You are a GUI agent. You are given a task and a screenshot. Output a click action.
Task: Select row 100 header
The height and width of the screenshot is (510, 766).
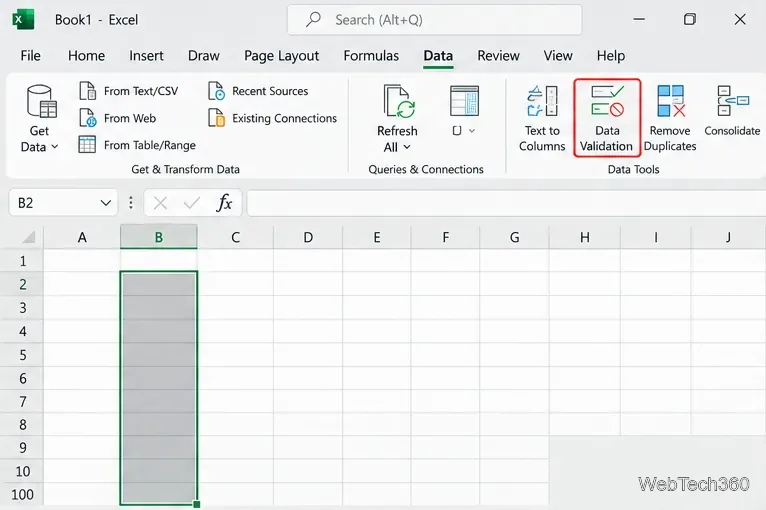[x=22, y=494]
